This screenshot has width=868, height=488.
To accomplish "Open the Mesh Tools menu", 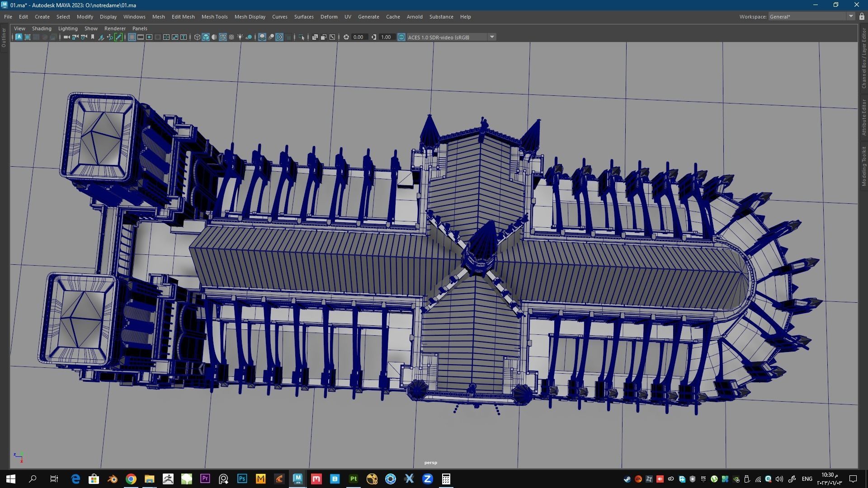I will [214, 17].
